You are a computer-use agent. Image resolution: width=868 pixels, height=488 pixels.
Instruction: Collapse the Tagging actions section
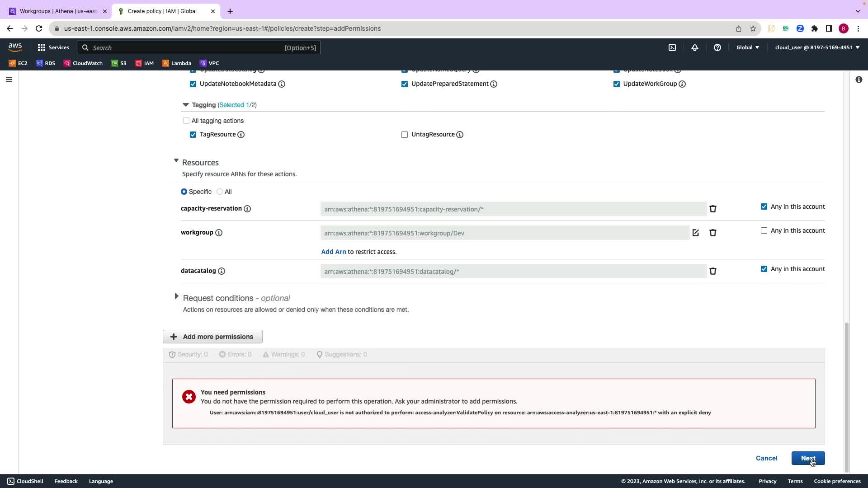[x=185, y=105]
